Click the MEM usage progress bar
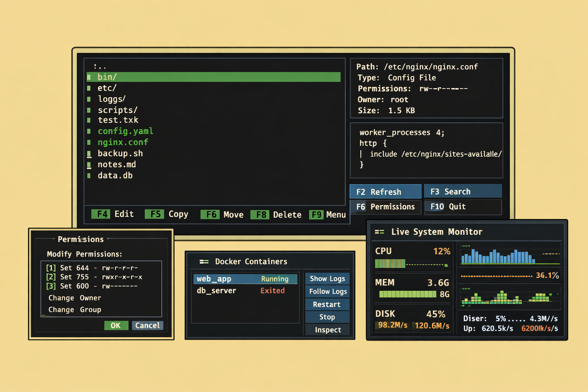The image size is (588, 392). click(407, 294)
